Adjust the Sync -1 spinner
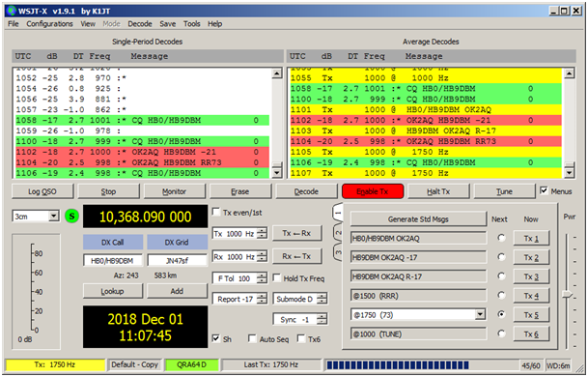Screen dimensions: 588x377 pyautogui.click(x=322, y=320)
